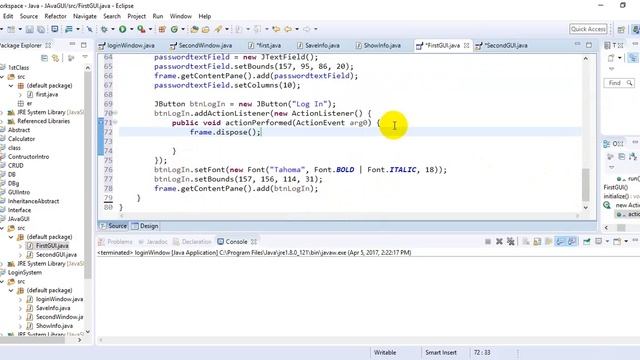This screenshot has width=640, height=360.
Task: Open the Debug button dropdown arrow
Action: [x=113, y=29]
